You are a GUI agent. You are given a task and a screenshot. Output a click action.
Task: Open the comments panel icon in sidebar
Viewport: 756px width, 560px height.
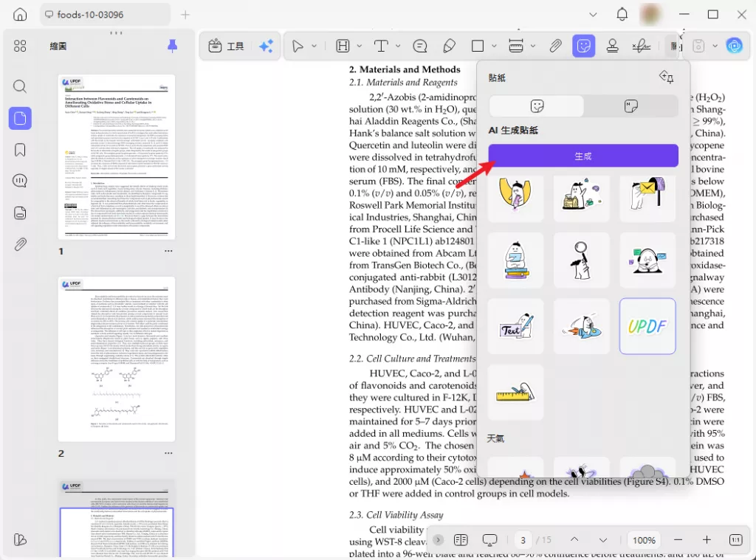pos(20,182)
